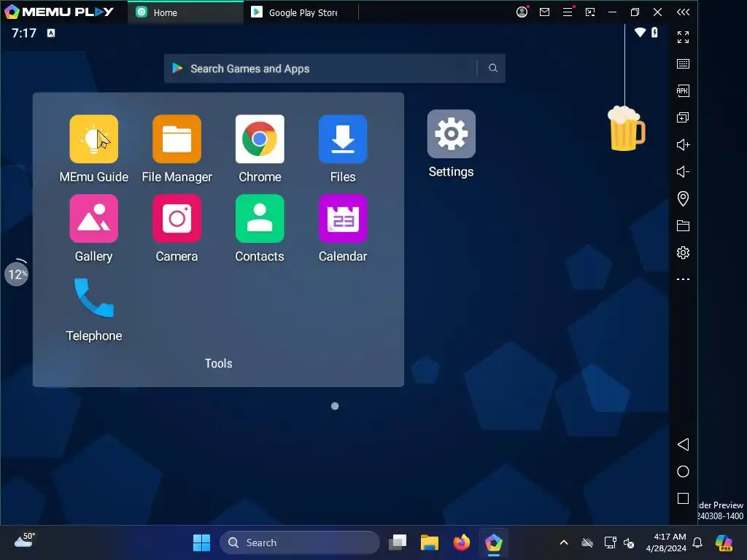The image size is (747, 560).
Task: Toggle fullscreen in MEmu sidebar
Action: tap(683, 36)
